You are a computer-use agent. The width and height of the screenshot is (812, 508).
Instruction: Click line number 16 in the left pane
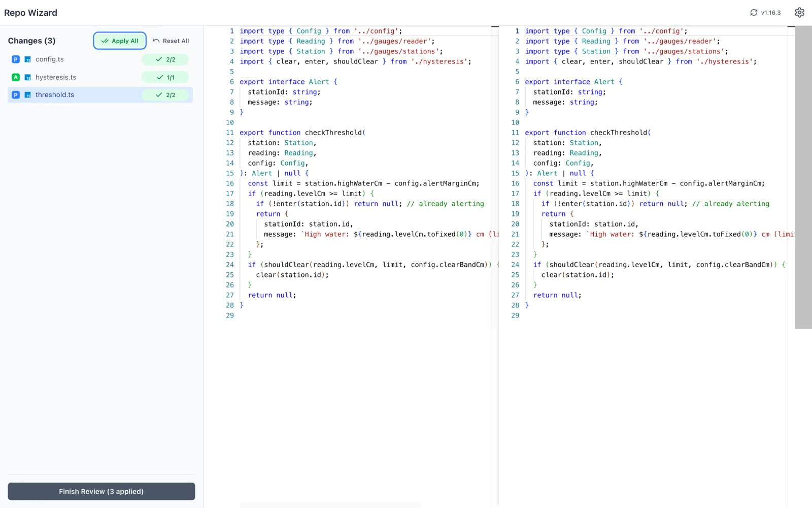point(230,183)
